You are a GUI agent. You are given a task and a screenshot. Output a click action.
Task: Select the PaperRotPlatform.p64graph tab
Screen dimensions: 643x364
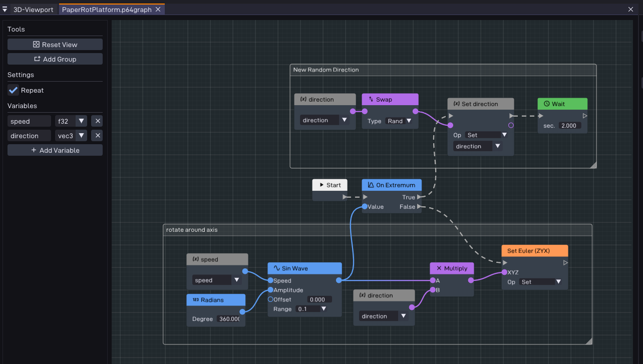click(x=107, y=10)
